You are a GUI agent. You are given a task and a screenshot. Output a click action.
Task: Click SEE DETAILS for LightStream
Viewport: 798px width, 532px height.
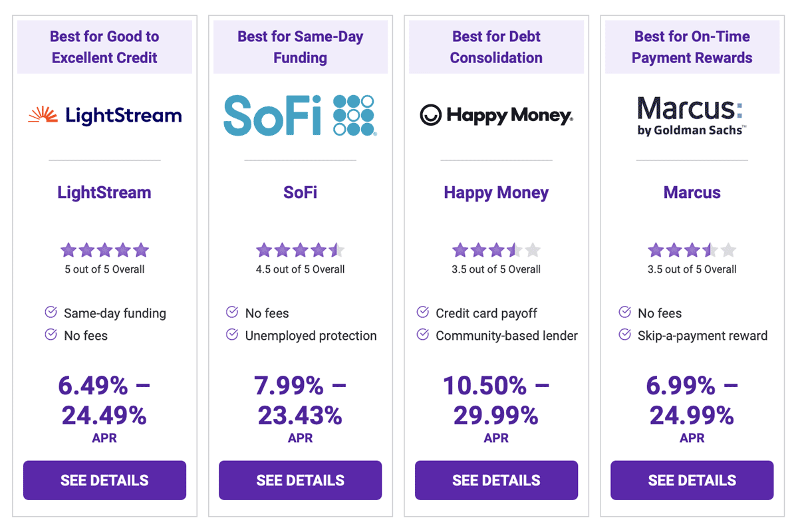coord(104,480)
